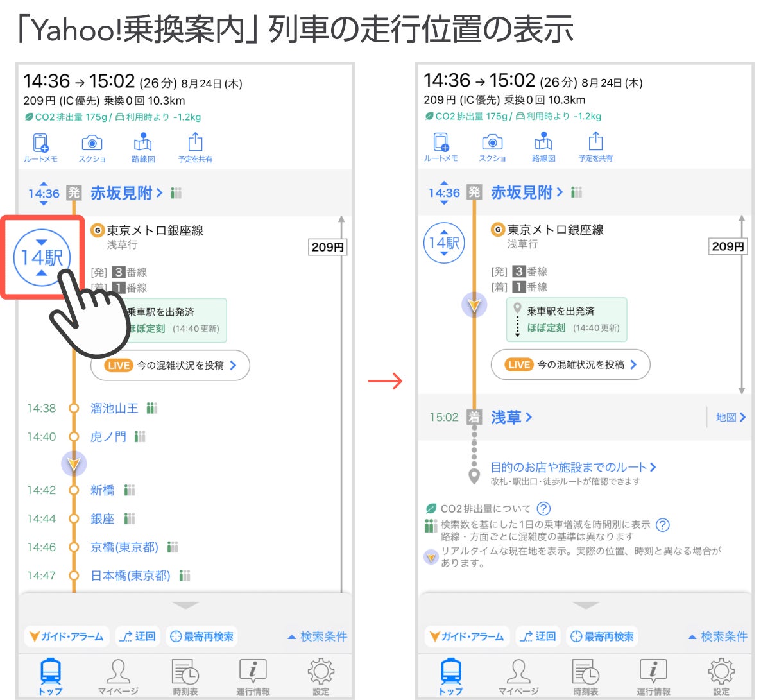Tap 今の混雑状況を投稿 button in left screen
Screen dimensions: 770x700
pyautogui.click(x=170, y=366)
